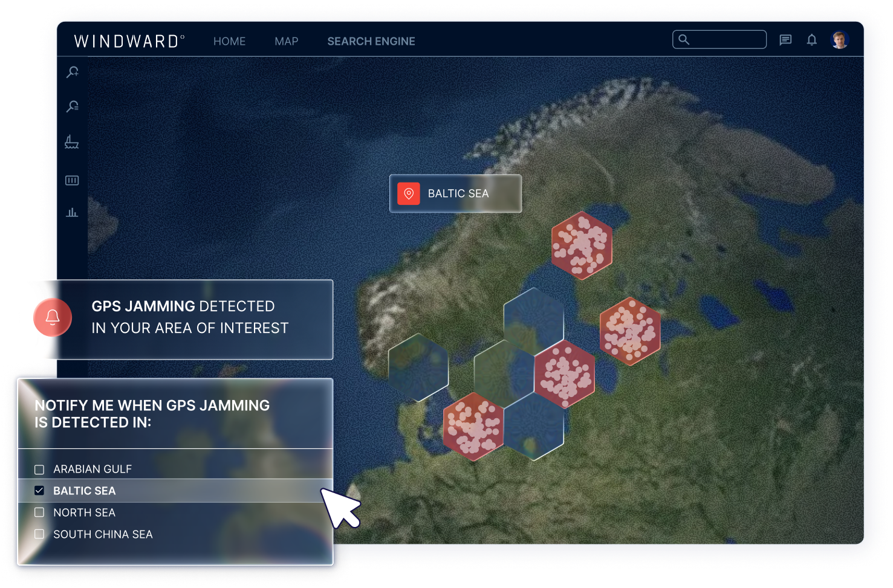This screenshot has height=588, width=893.
Task: Check the North Sea checkbox
Action: (x=39, y=512)
